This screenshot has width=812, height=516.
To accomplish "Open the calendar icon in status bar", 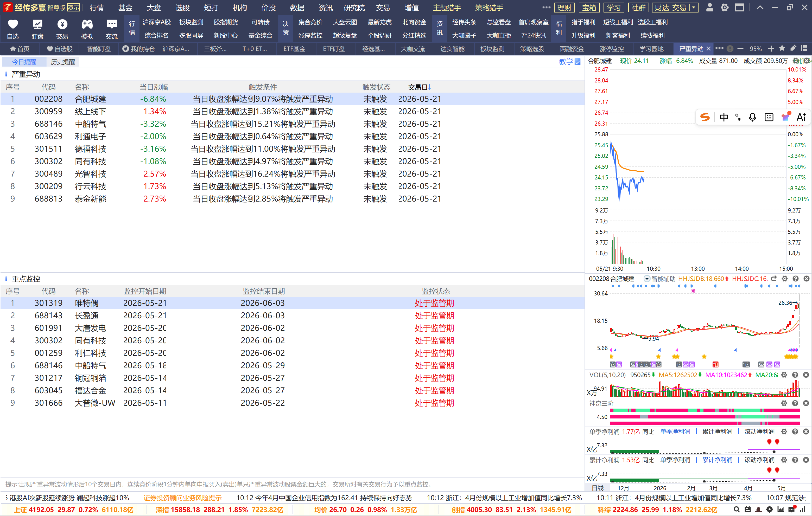I will (748, 509).
